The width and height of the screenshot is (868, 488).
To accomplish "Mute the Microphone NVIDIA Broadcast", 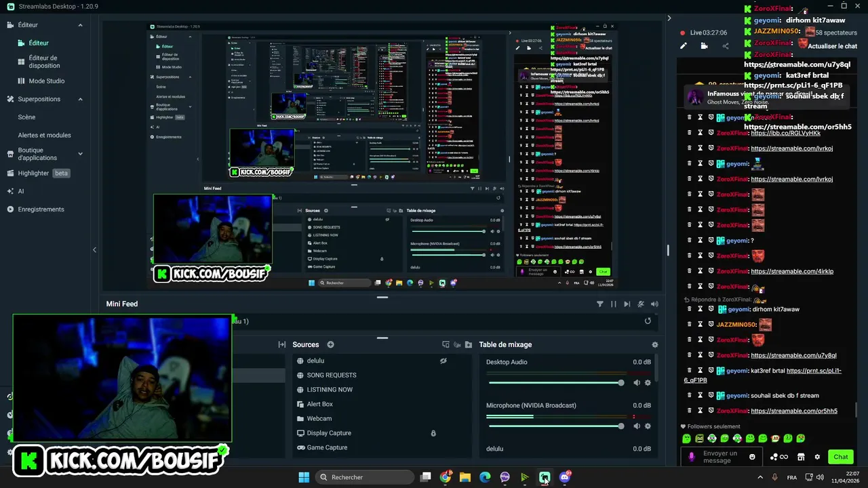I will [x=636, y=426].
